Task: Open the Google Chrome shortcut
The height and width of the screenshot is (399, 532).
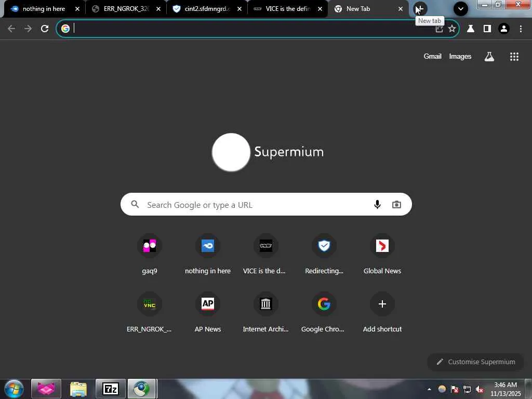Action: click(x=324, y=312)
